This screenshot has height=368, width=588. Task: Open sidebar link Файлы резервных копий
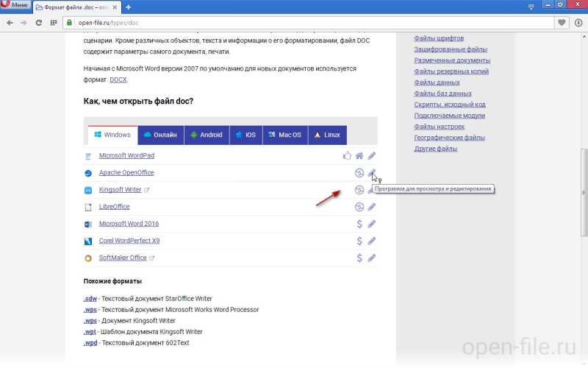[x=451, y=71]
